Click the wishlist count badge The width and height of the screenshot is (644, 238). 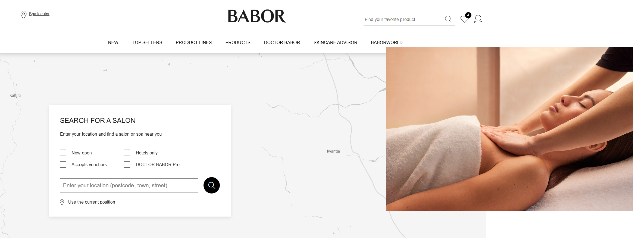(468, 15)
